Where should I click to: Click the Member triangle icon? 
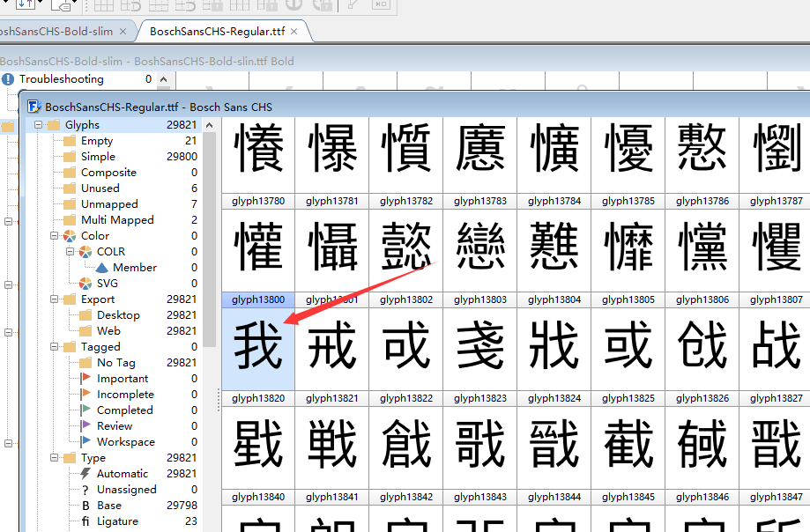(101, 268)
